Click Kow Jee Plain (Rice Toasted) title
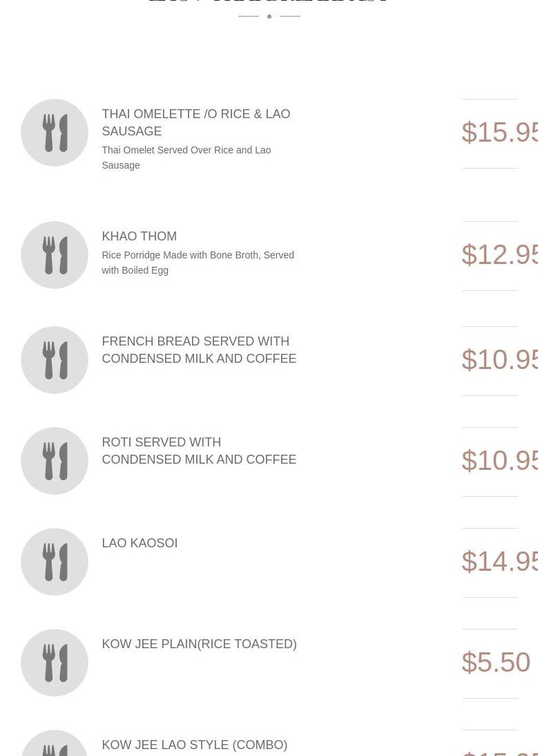This screenshot has width=538, height=756. click(x=199, y=644)
